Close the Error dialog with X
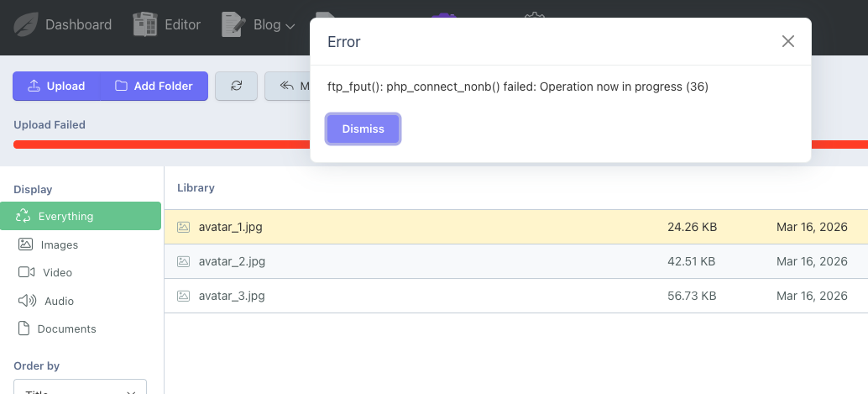 click(x=787, y=41)
